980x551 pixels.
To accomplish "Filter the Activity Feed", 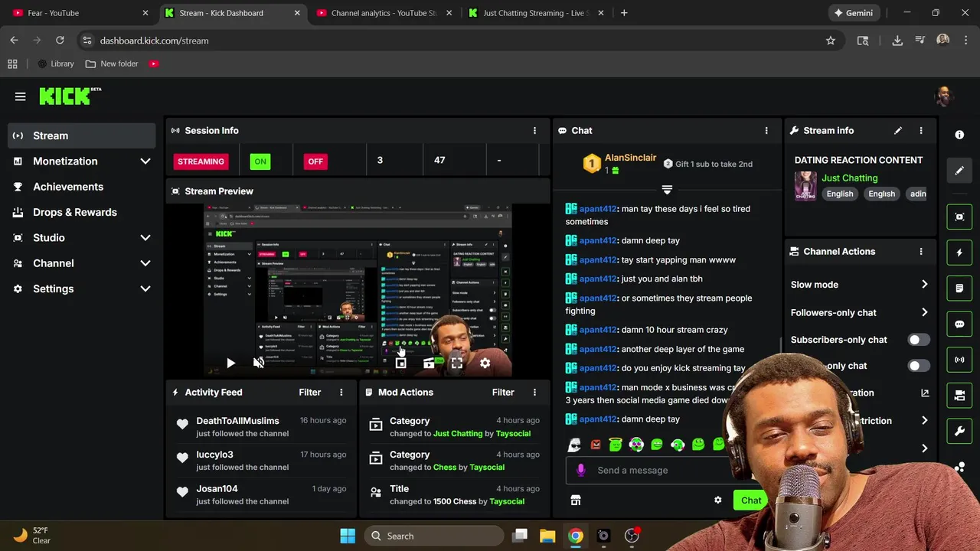I will [309, 393].
